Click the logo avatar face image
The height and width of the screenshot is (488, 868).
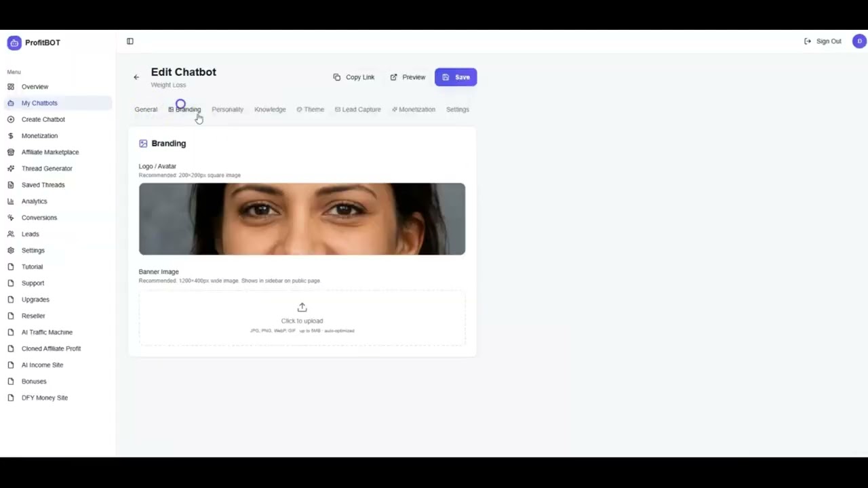point(302,219)
